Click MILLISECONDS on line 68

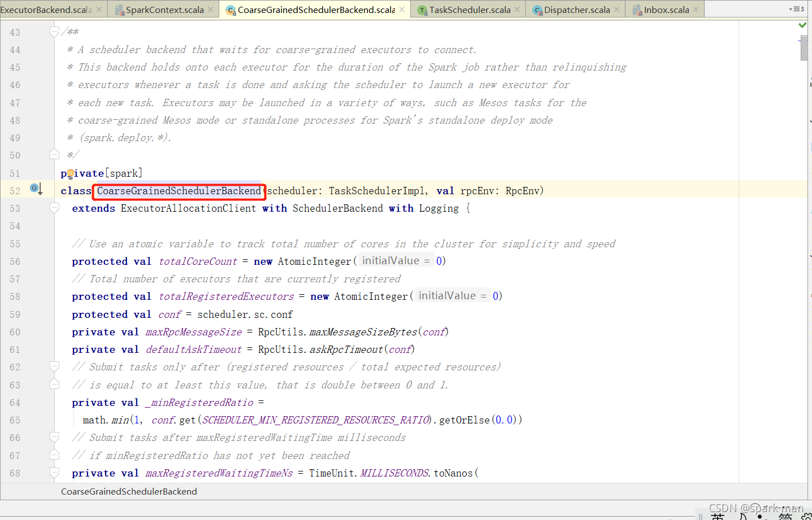point(394,473)
